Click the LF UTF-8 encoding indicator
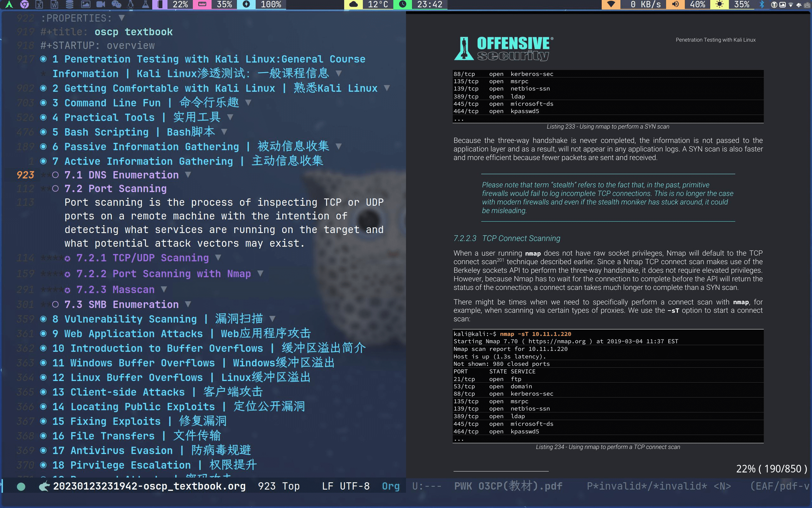Image resolution: width=812 pixels, height=508 pixels. (346, 486)
